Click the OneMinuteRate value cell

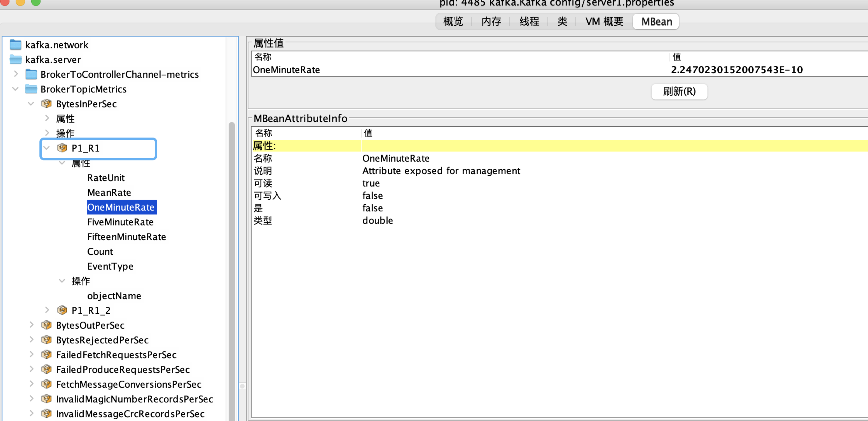pos(737,70)
